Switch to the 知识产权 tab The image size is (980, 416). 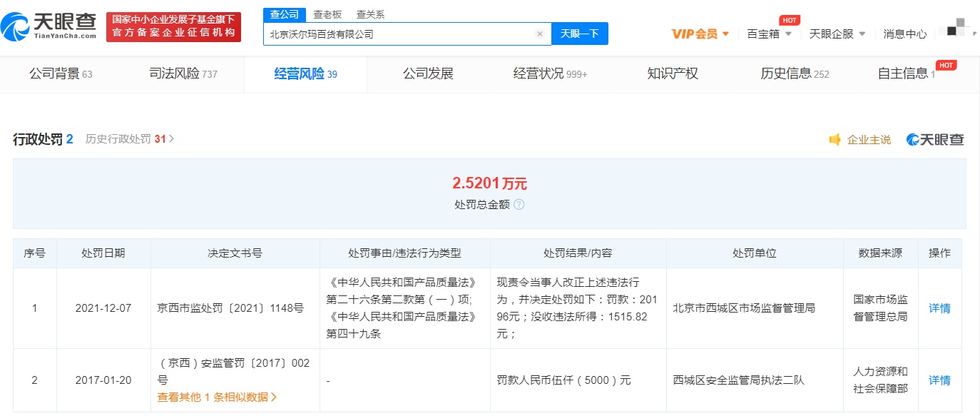tap(672, 73)
